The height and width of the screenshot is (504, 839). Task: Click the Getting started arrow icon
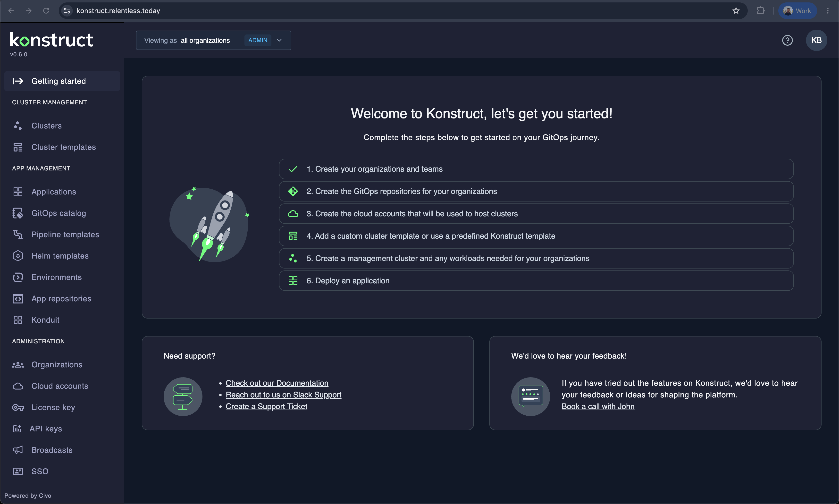(x=18, y=81)
